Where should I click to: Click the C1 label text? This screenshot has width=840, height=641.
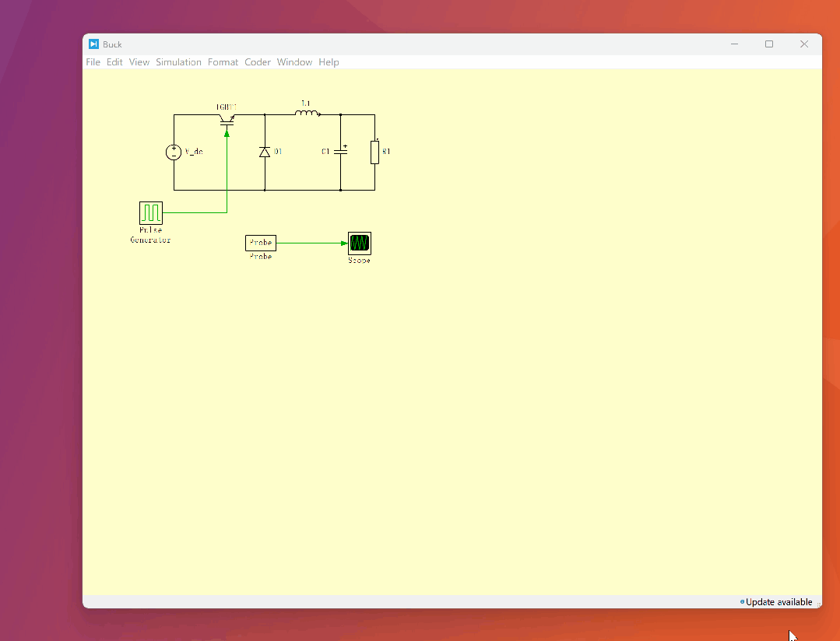coord(325,152)
